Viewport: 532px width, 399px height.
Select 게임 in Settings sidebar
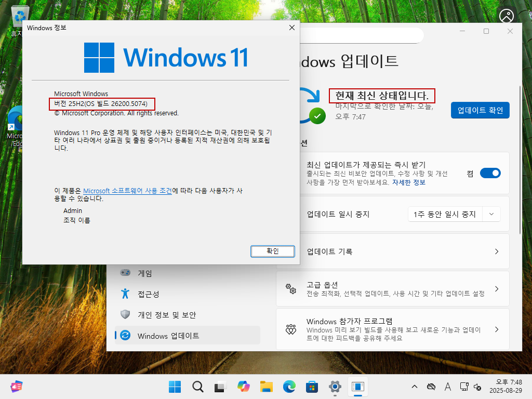(x=187, y=273)
